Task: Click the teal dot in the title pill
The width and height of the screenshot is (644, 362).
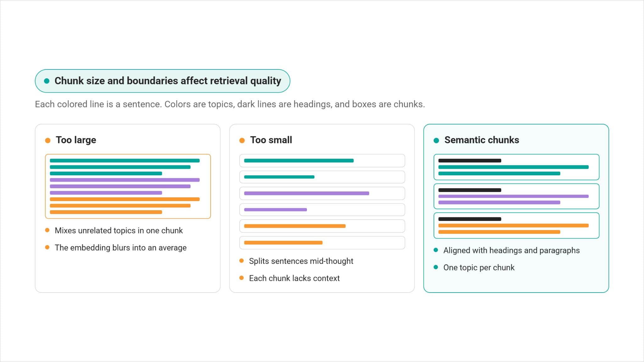Action: (x=47, y=81)
